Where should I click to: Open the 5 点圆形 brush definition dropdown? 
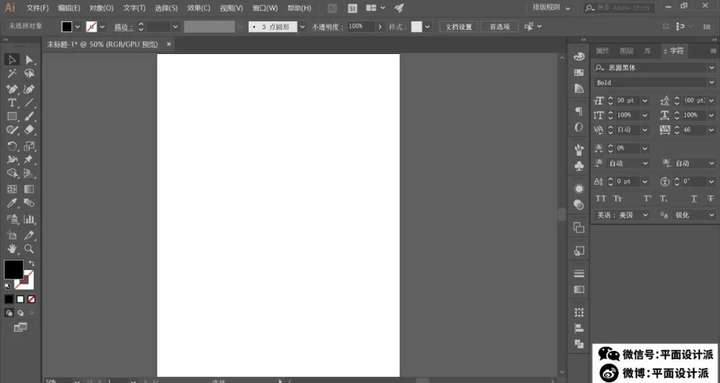(302, 27)
